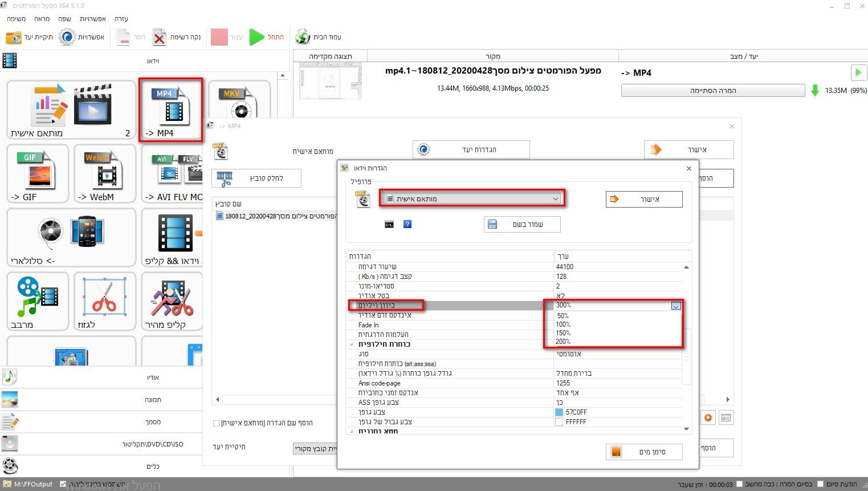Click the font border color swatch FFFFFF
The width and height of the screenshot is (868, 491).
click(559, 422)
